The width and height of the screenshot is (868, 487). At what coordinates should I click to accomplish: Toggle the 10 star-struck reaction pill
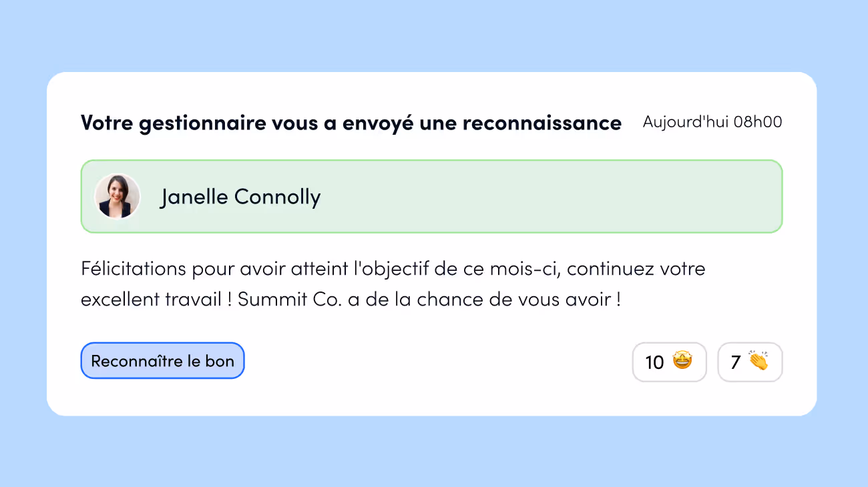(669, 362)
